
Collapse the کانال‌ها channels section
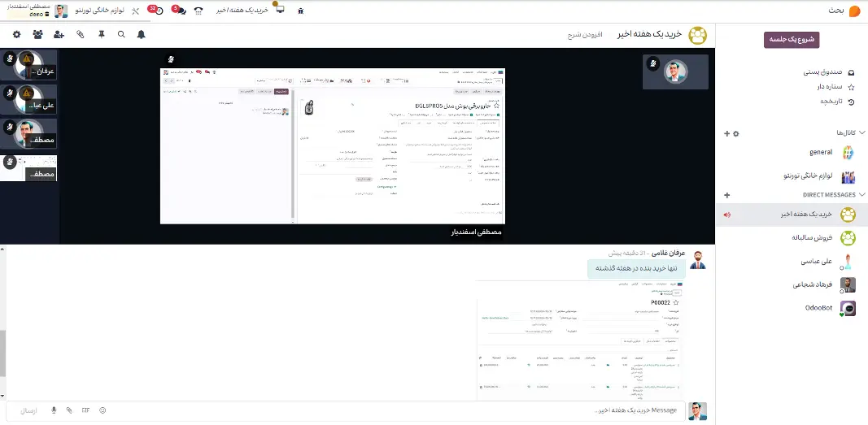pyautogui.click(x=862, y=132)
